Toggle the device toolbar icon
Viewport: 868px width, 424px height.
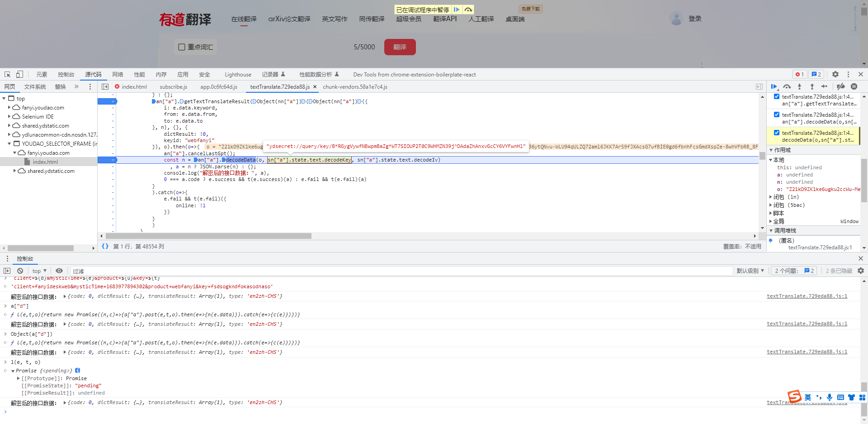click(x=19, y=74)
